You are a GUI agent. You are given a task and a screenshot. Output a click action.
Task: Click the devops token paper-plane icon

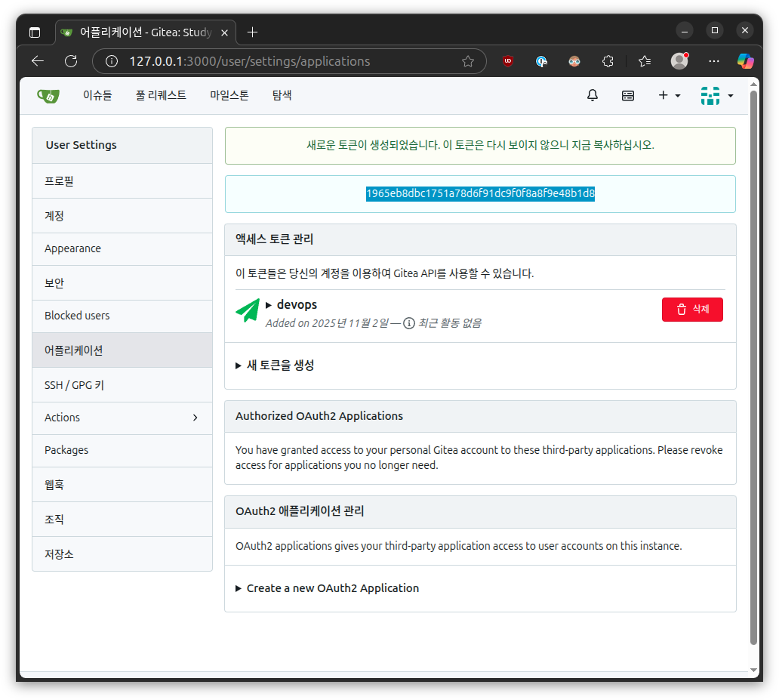coord(248,310)
